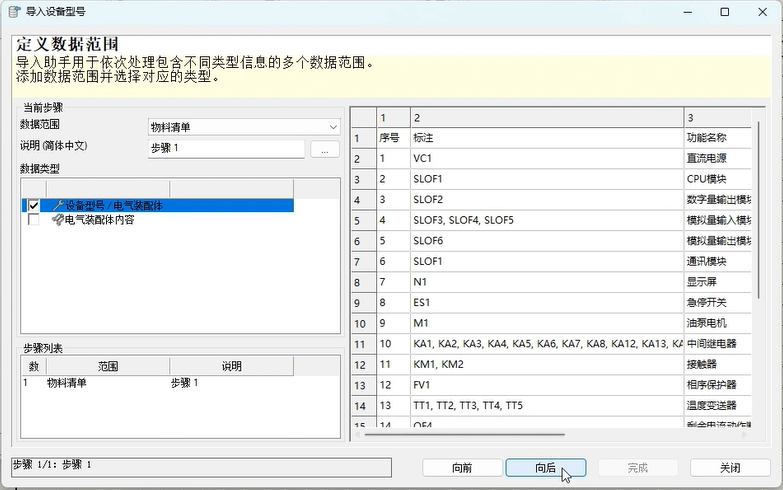Uncheck the 设备型号 / 电气装配体 checkbox

pos(33,205)
